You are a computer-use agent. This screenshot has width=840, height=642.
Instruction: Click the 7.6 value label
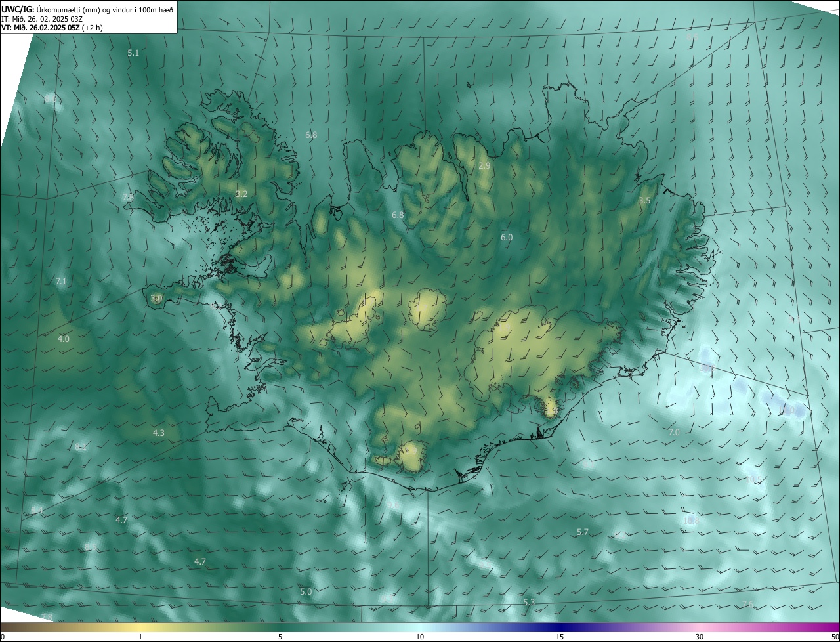pos(747,604)
